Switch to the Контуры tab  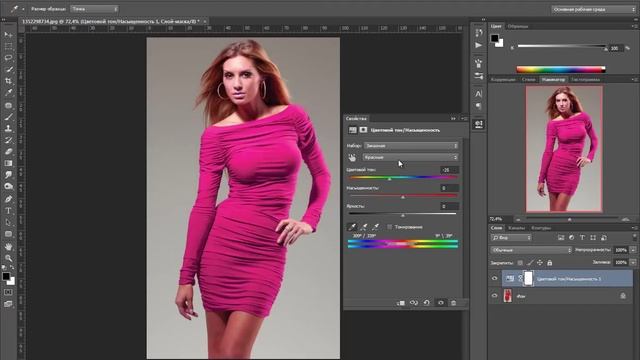541,228
